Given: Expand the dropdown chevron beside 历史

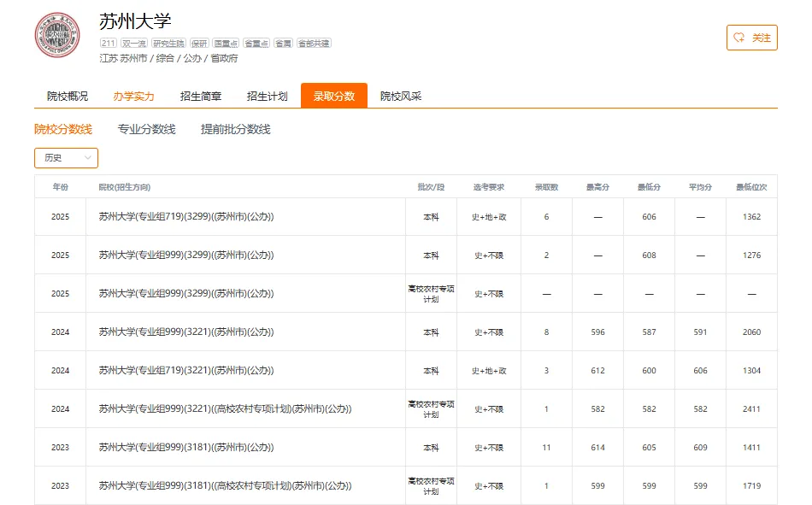Looking at the screenshot, I should point(87,158).
